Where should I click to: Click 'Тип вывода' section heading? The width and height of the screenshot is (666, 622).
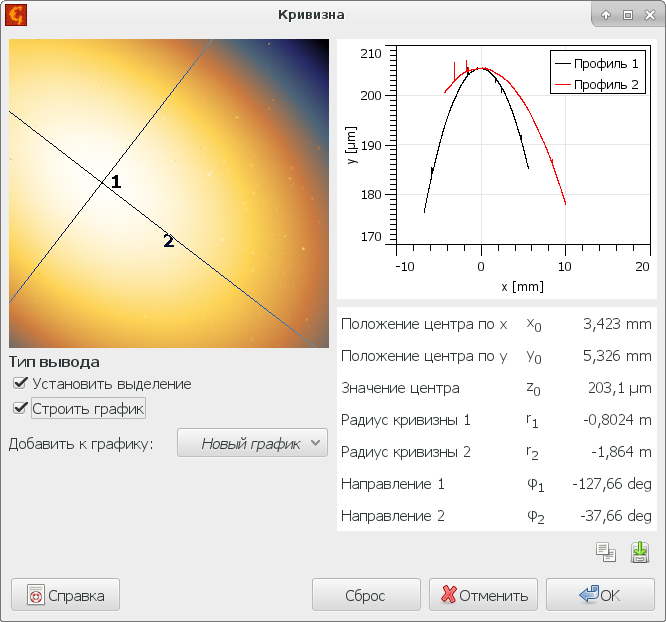pos(54,362)
